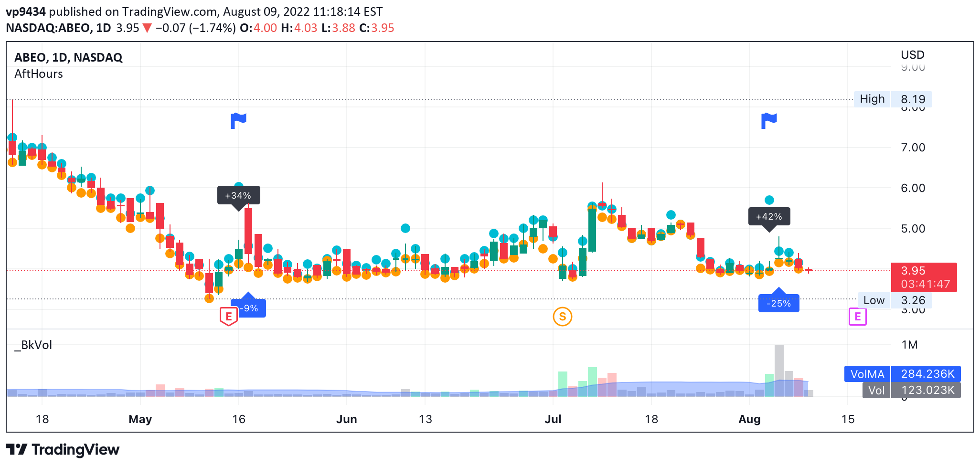Screen dimensions: 980x467
Task: Click the blue flag marker near May 16
Action: click(238, 121)
